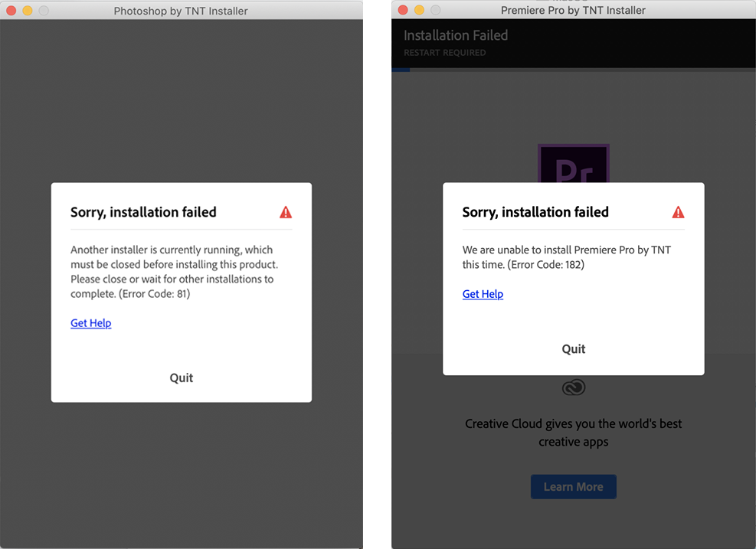Open Get Help from the Photoshop error dialog
756x549 pixels.
[90, 322]
